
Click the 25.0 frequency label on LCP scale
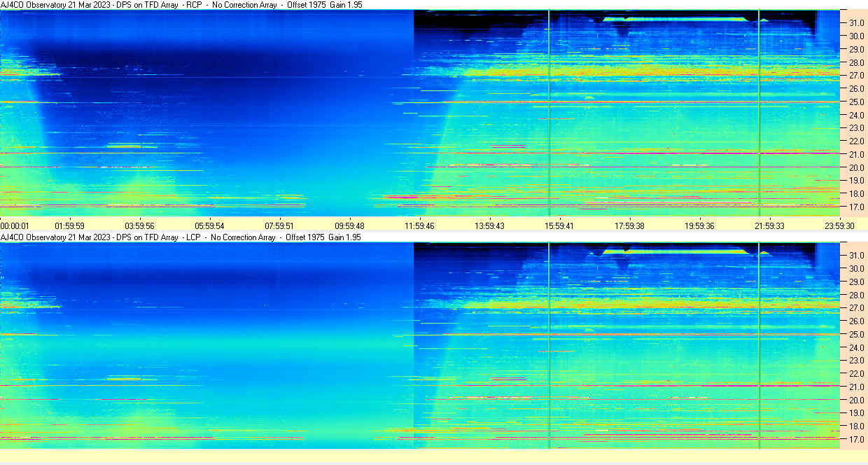[x=857, y=334]
